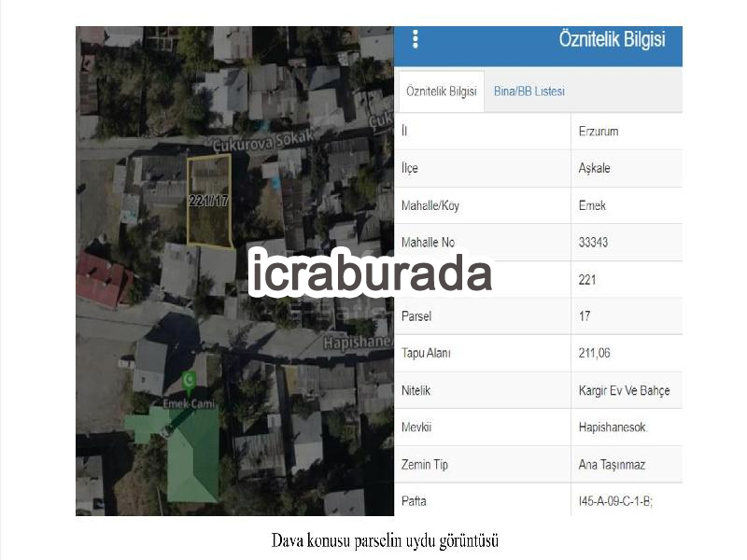This screenshot has height=560, width=747.
Task: Click the Mahalle No value 33343
Action: coord(593,243)
